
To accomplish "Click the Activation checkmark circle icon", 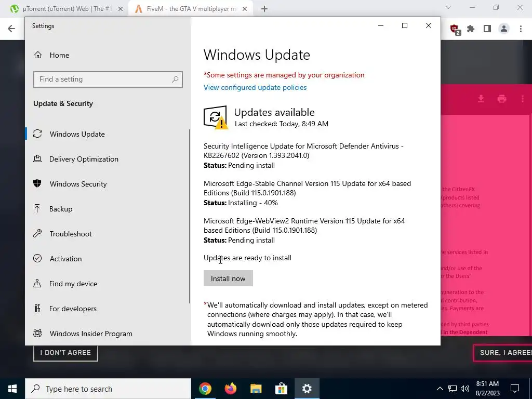I will click(x=37, y=258).
